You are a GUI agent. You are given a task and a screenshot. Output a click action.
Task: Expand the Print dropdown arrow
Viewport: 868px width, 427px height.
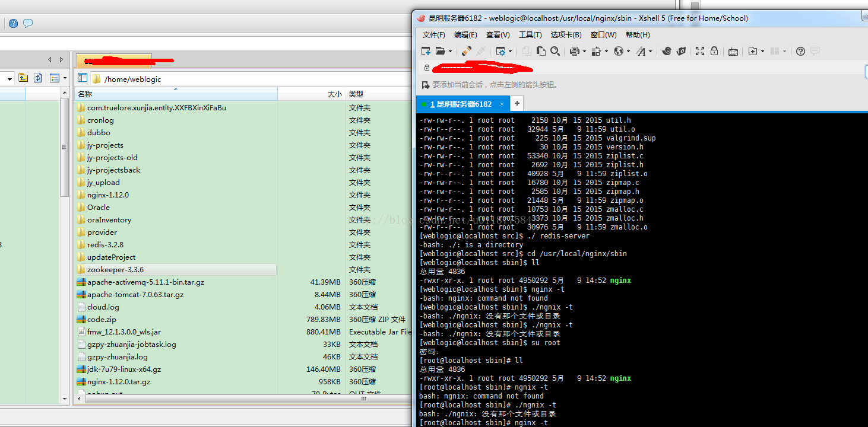coord(584,52)
